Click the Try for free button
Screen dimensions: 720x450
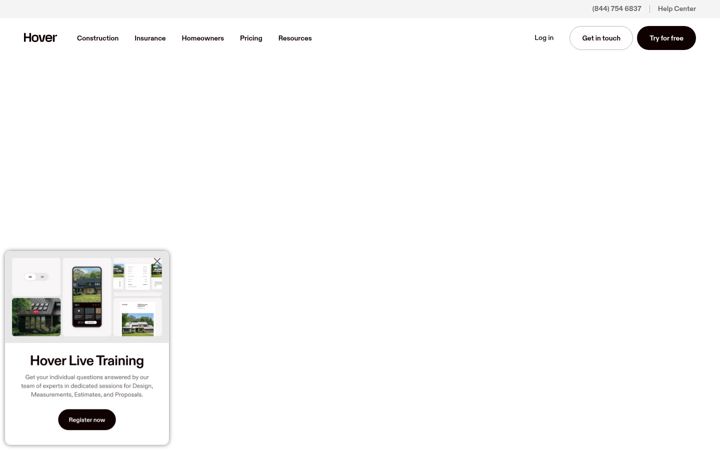click(666, 38)
